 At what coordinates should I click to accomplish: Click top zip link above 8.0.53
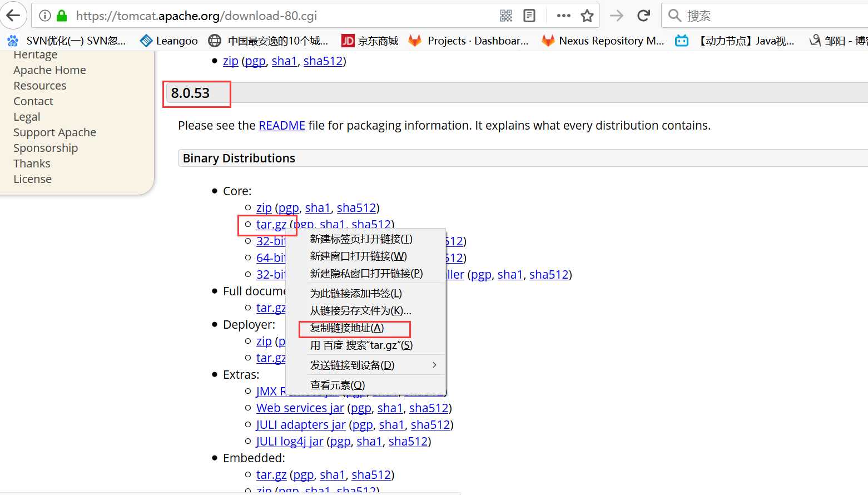tap(231, 61)
